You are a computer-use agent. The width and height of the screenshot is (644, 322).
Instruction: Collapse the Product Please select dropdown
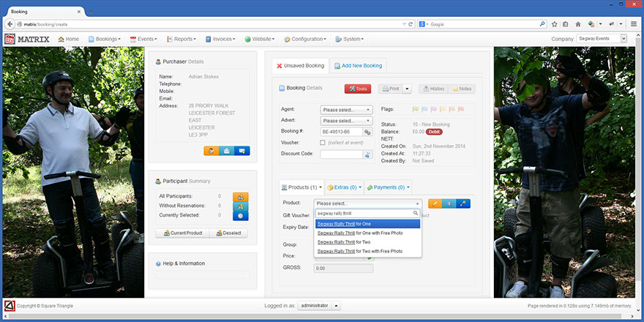[x=367, y=203]
